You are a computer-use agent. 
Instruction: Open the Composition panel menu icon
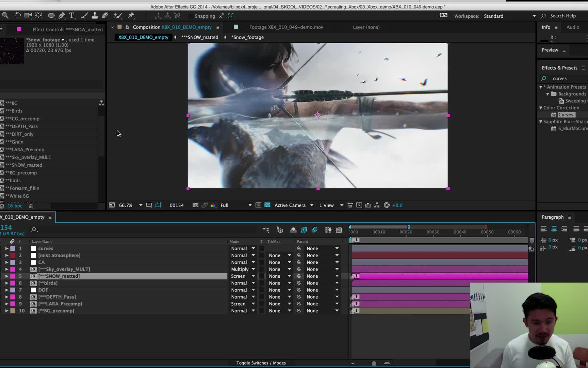click(218, 27)
